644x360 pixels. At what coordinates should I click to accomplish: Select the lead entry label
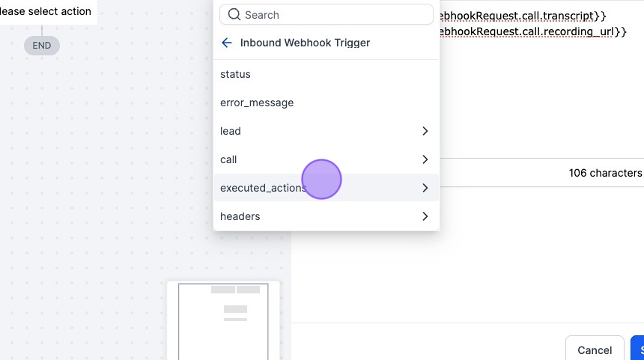point(231,131)
